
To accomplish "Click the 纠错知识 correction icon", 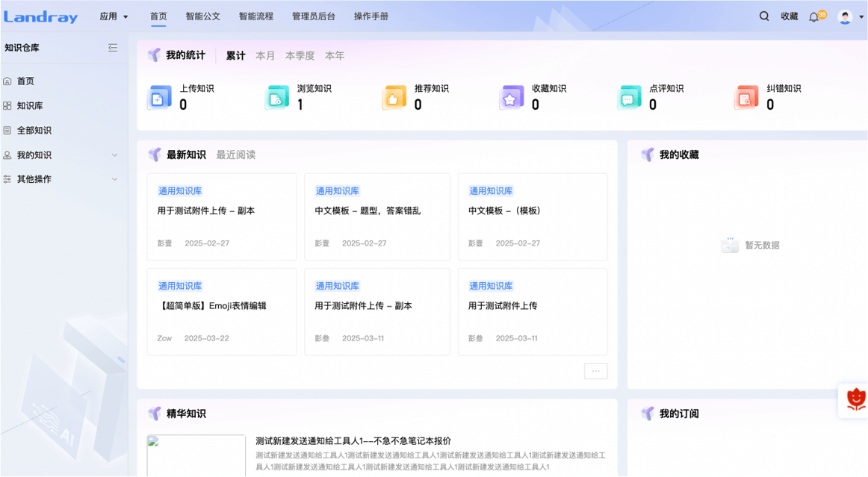I will [745, 98].
